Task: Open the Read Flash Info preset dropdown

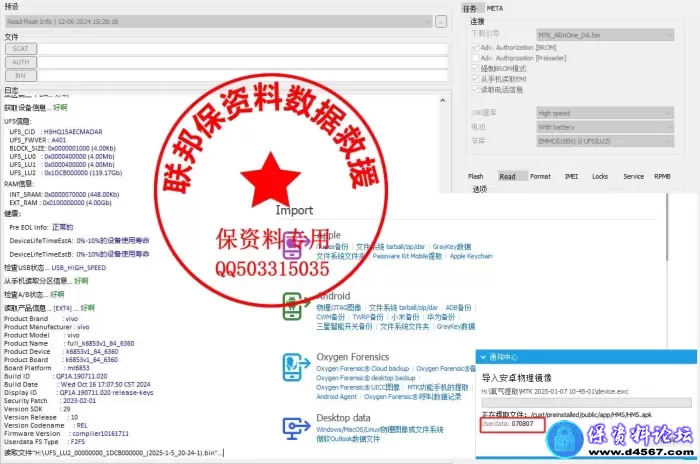Action: [x=219, y=21]
